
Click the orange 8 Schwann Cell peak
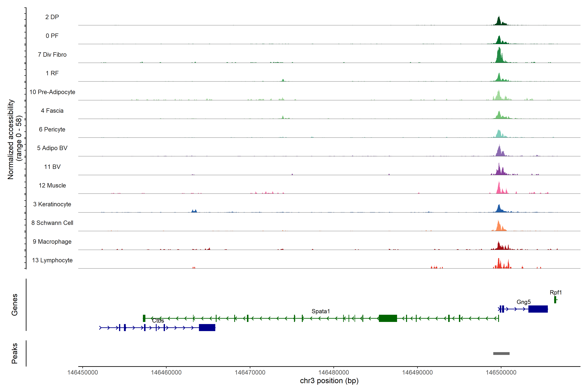498,227
